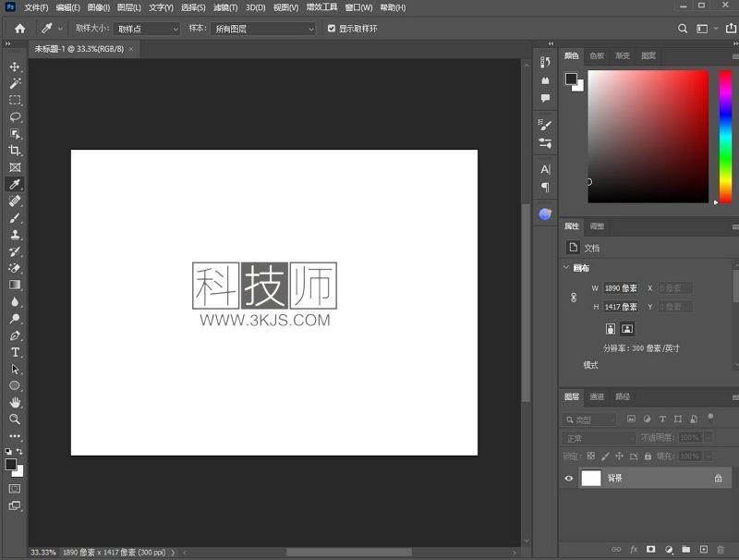Screen dimensions: 739x560
Task: Toggle type layer filter icon
Action: 662,419
